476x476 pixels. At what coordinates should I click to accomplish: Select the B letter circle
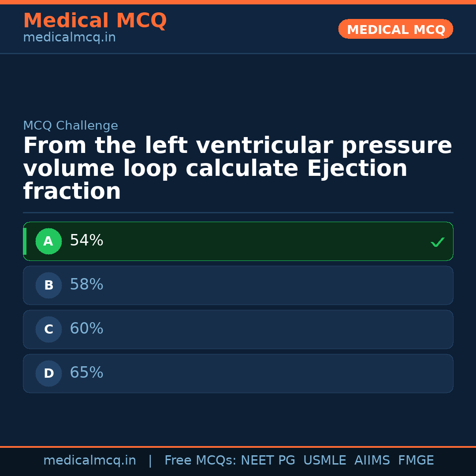[48, 286]
